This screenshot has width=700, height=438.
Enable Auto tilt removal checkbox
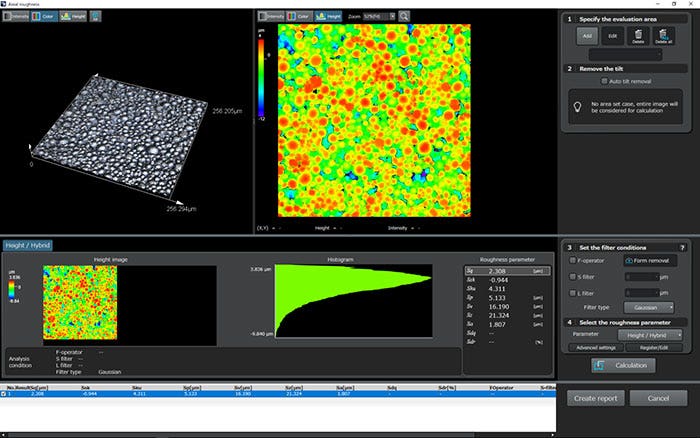(x=604, y=81)
